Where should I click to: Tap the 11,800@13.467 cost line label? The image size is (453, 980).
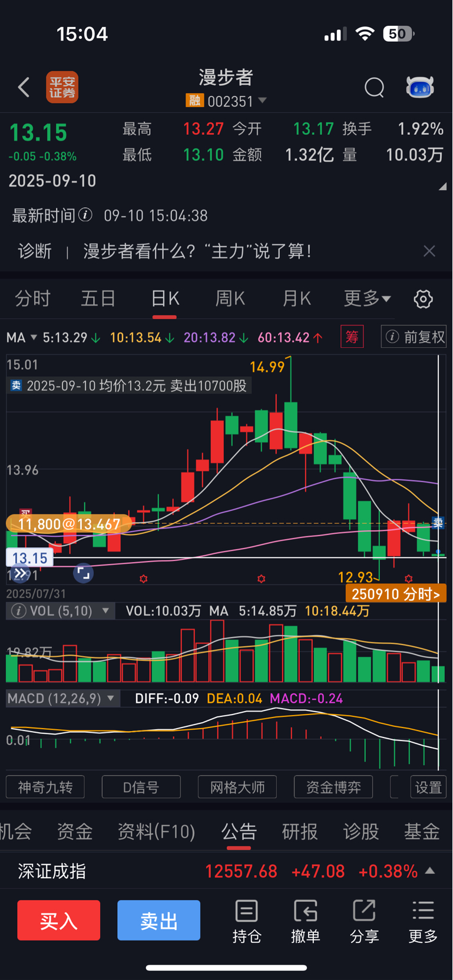69,524
